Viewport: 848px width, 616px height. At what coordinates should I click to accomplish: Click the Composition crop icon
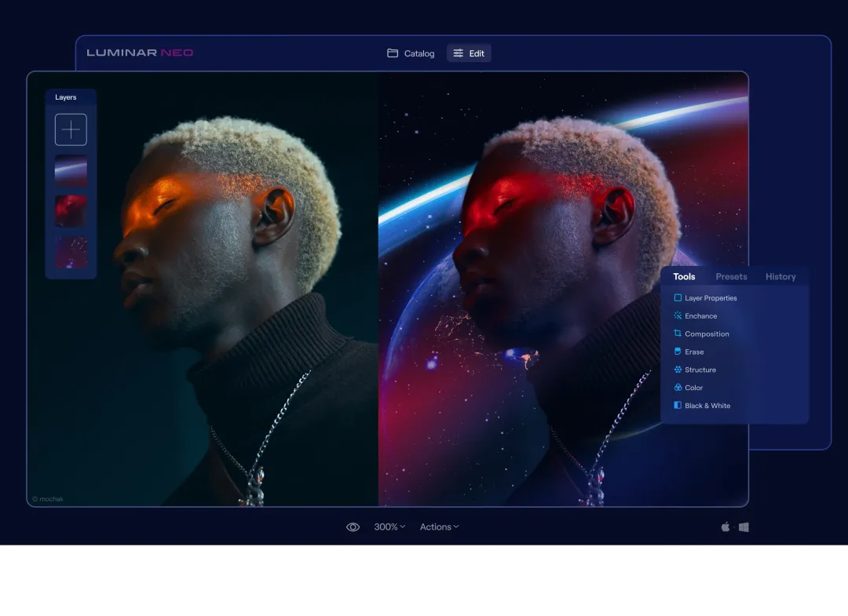(678, 334)
